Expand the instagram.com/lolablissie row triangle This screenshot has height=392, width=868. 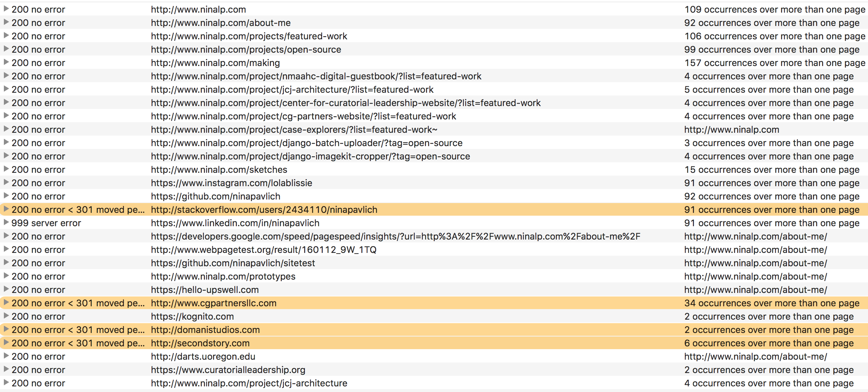(x=6, y=182)
